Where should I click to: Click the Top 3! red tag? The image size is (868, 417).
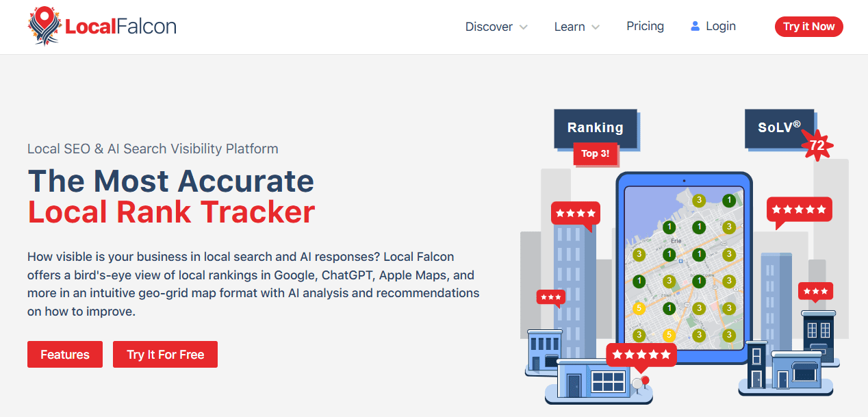pos(595,154)
